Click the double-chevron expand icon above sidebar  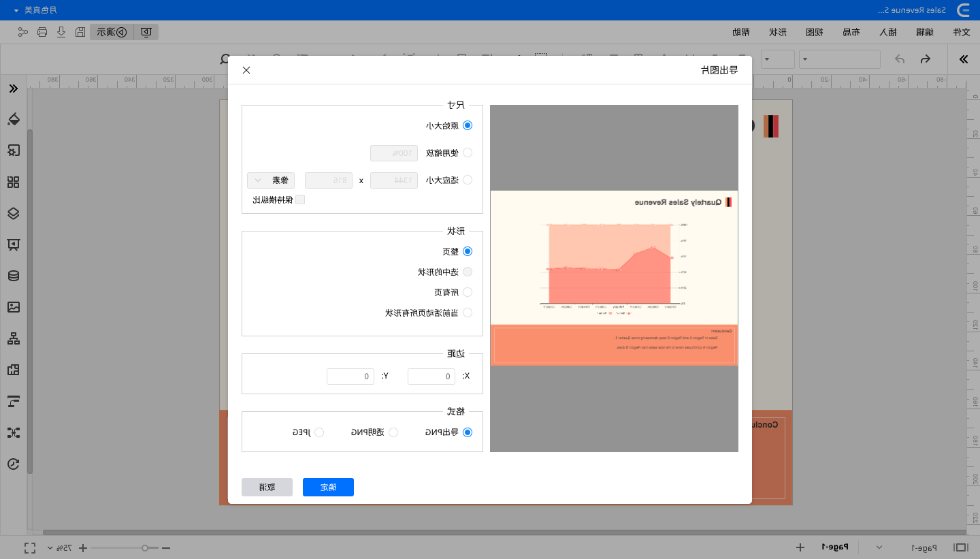[x=14, y=89]
